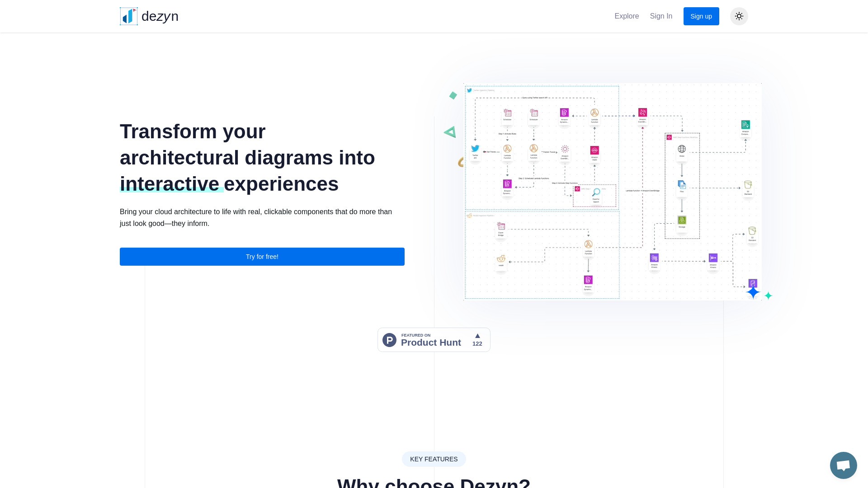The height and width of the screenshot is (488, 868).
Task: Click the dezyn brand name text
Action: point(160,16)
